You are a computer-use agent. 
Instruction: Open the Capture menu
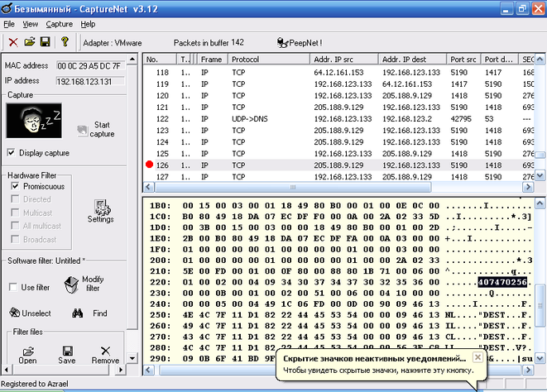coord(60,24)
